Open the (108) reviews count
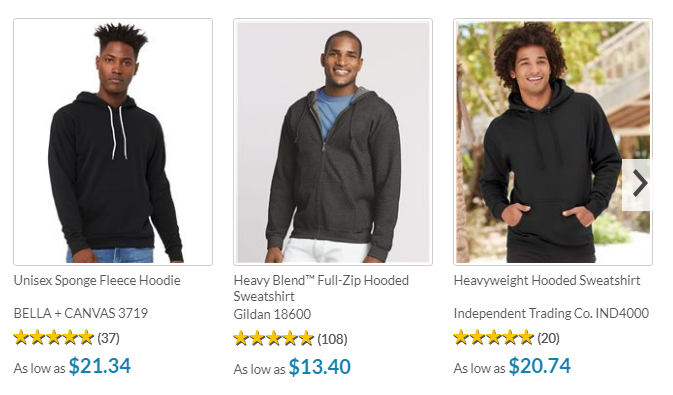Screen dimensions: 673x395 tap(332, 340)
